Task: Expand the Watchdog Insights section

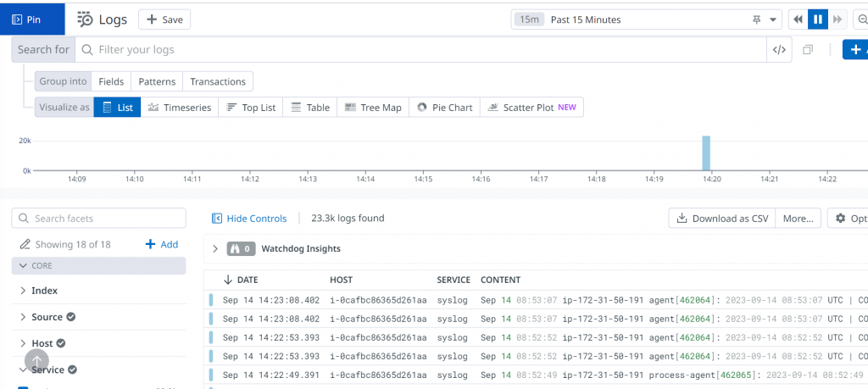Action: pyautogui.click(x=215, y=249)
